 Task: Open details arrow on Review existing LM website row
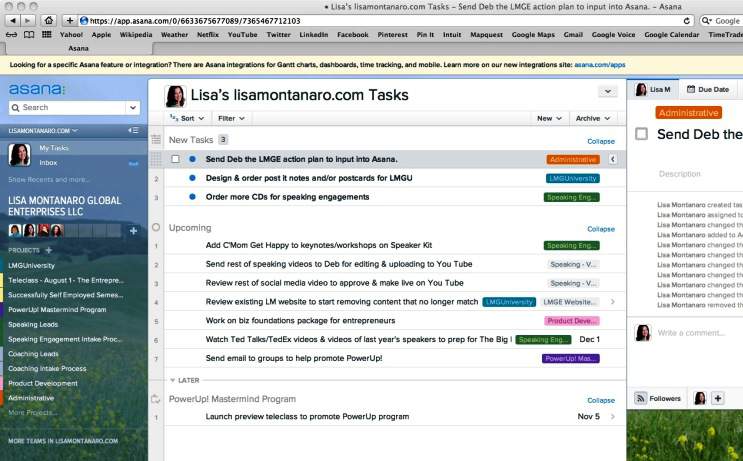(x=613, y=302)
